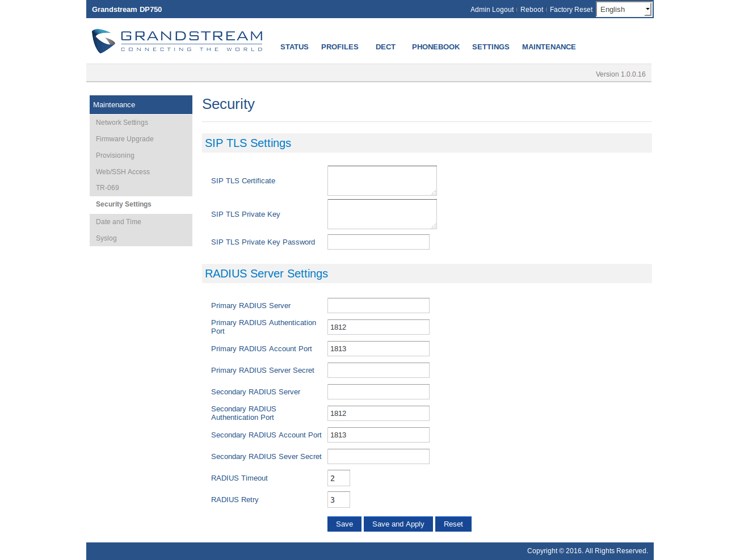The height and width of the screenshot is (560, 740).
Task: Go to the DECT menu
Action: coord(385,47)
